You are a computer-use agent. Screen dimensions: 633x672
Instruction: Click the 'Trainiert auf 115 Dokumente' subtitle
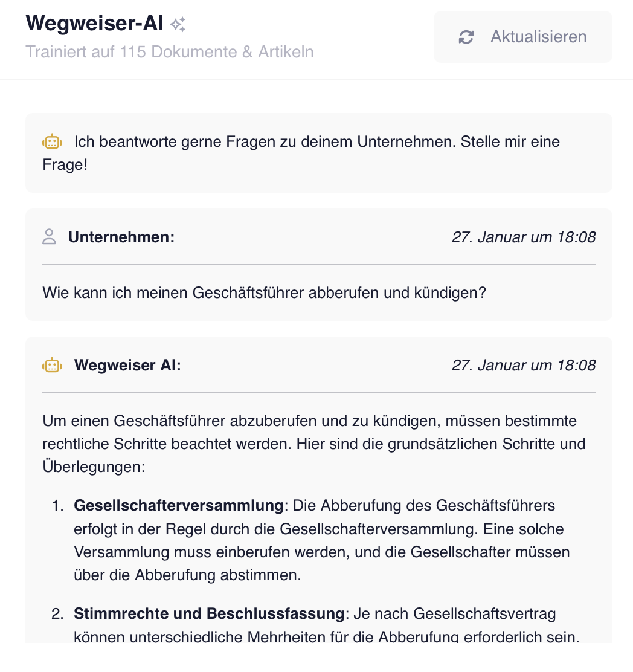click(170, 51)
